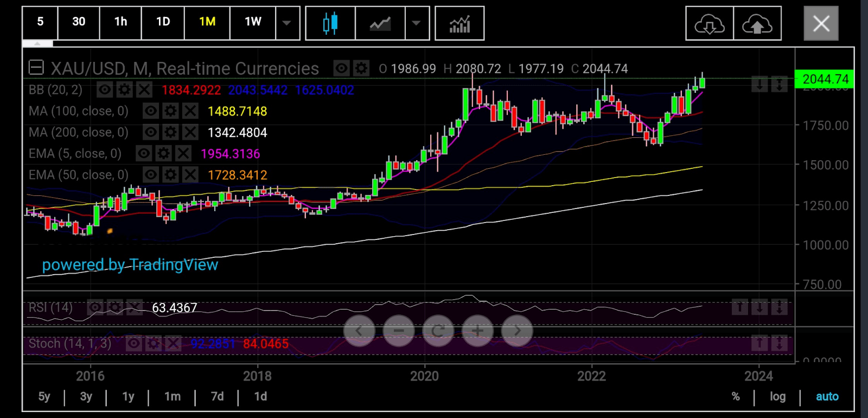Open EMA (5, close, 0) settings
This screenshot has width=868, height=418.
pos(163,154)
